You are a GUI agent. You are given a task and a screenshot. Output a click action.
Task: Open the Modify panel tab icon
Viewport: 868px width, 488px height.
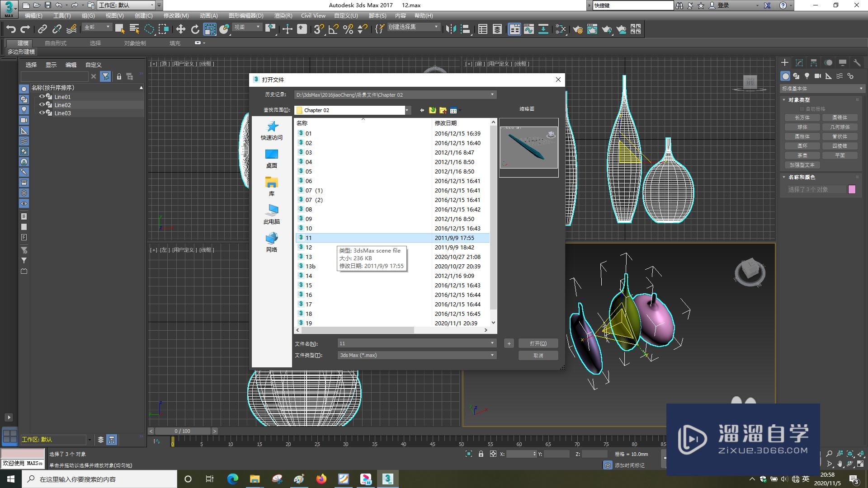tap(799, 63)
